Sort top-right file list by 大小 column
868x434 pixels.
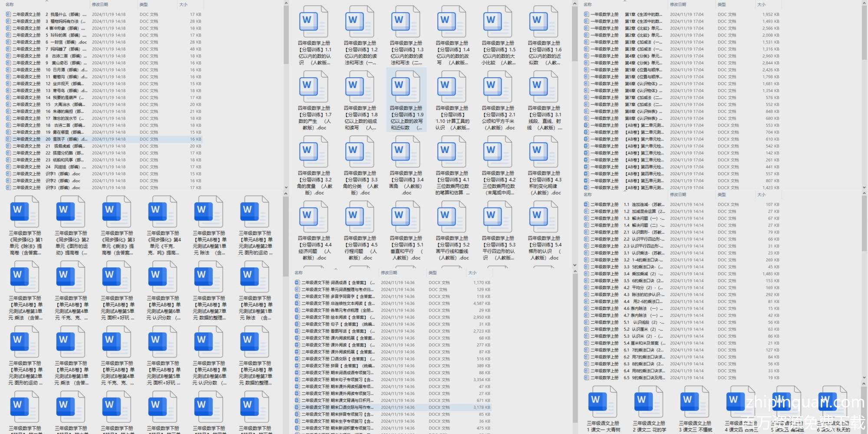click(x=761, y=4)
